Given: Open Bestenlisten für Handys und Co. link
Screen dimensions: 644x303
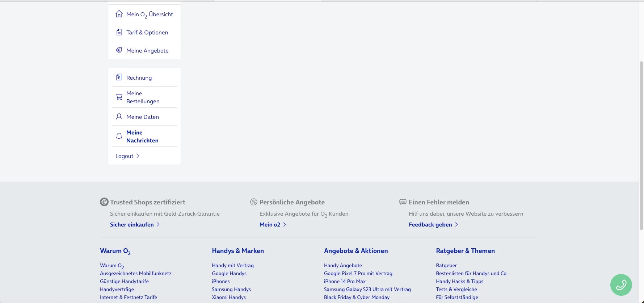Looking at the screenshot, I should pos(472,273).
